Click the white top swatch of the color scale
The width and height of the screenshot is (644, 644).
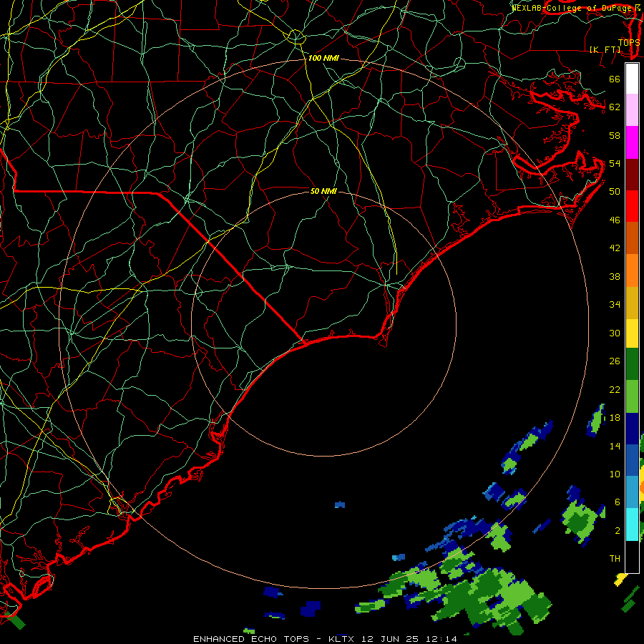[632, 79]
